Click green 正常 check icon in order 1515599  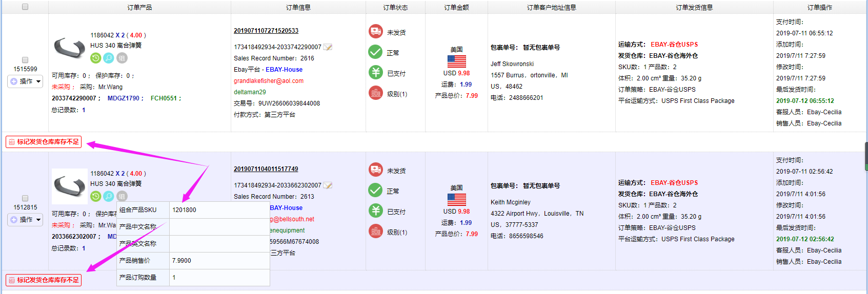[x=376, y=52]
